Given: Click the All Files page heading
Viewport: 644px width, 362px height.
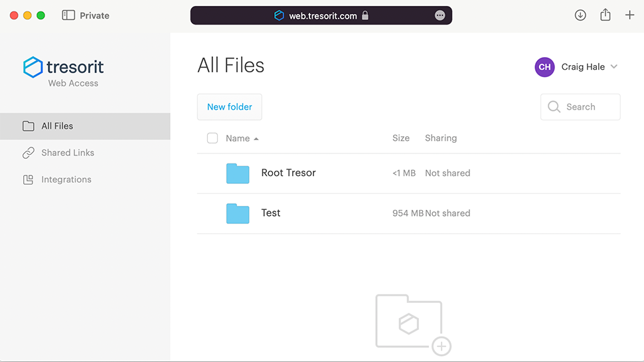Looking at the screenshot, I should click(x=231, y=65).
